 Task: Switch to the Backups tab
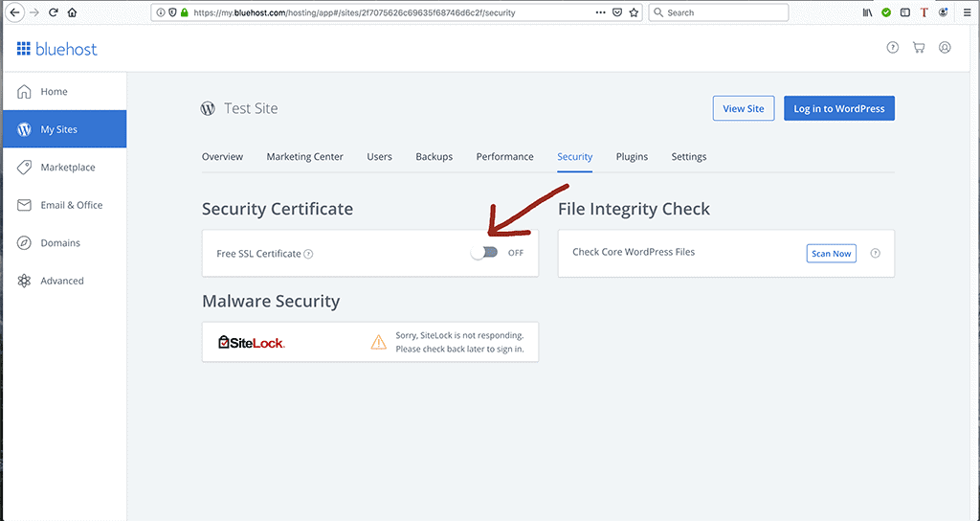click(434, 157)
